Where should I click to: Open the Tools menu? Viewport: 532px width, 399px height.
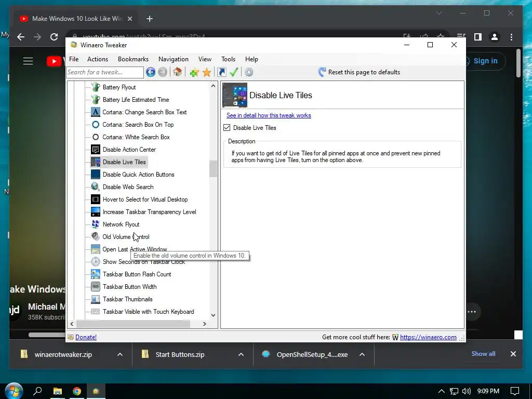[x=229, y=59]
